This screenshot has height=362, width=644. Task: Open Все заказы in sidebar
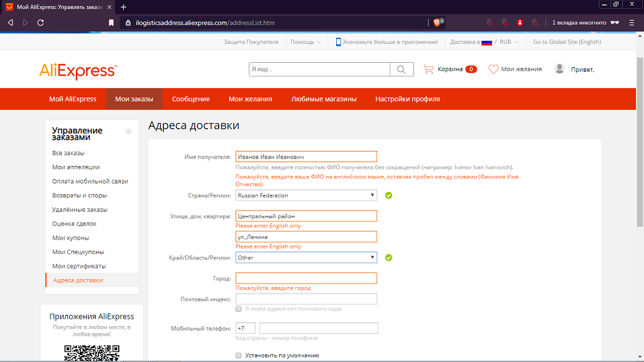click(x=68, y=153)
